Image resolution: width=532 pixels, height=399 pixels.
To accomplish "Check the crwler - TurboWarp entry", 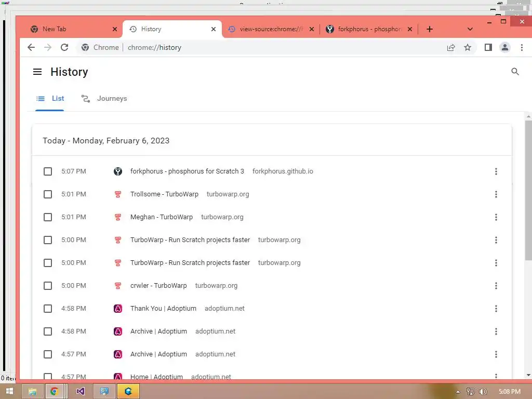I will click(48, 286).
